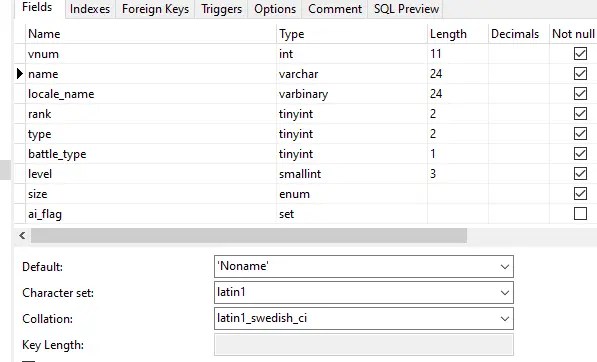Screen dimensions: 597x362
Task: Switch to the Fields tab
Action: pyautogui.click(x=40, y=8)
